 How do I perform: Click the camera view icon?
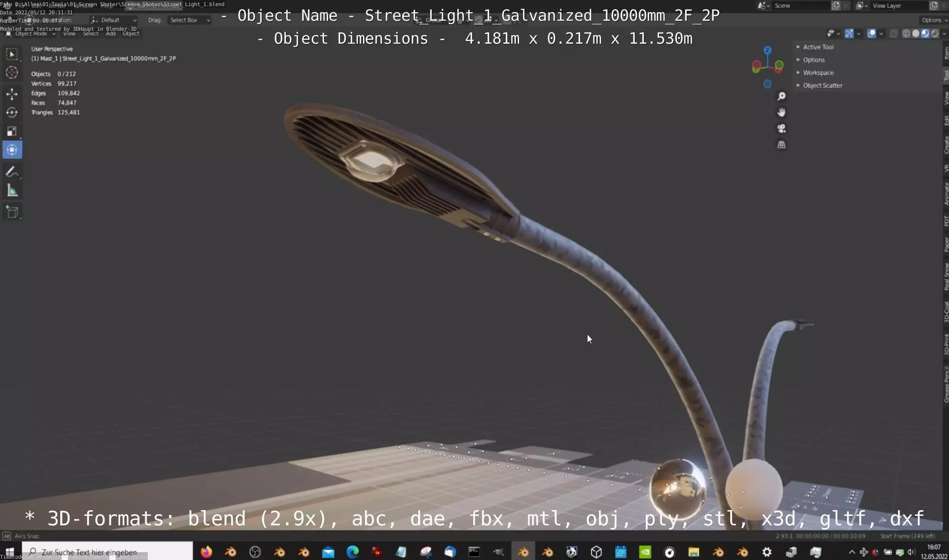point(781,129)
